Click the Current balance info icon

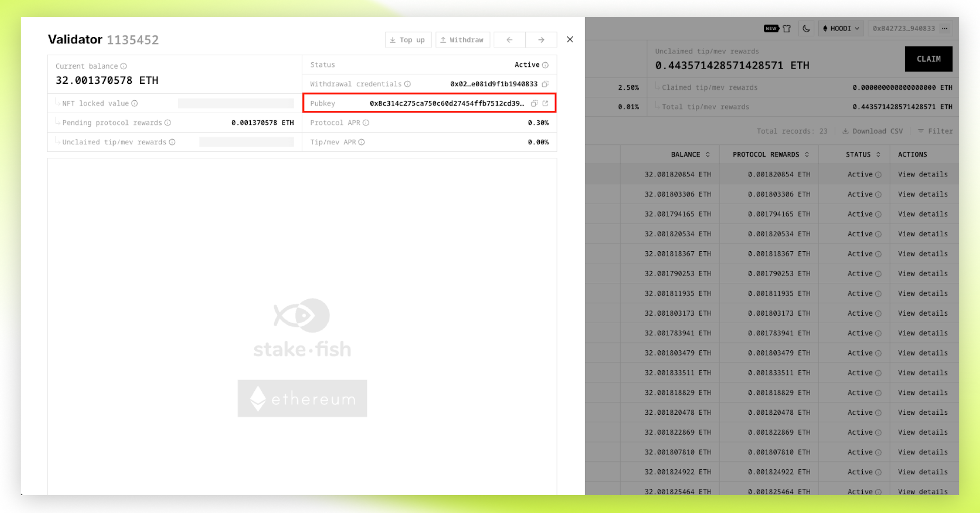(124, 66)
